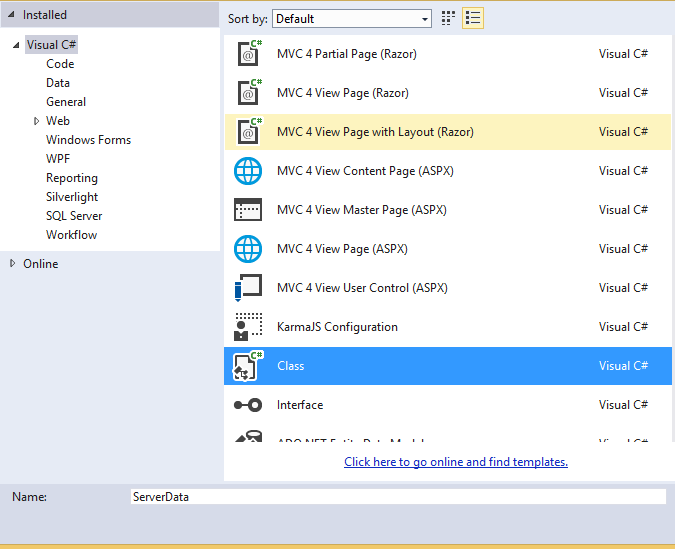
Task: Collapse the Visual C# tree node
Action: (x=17, y=45)
